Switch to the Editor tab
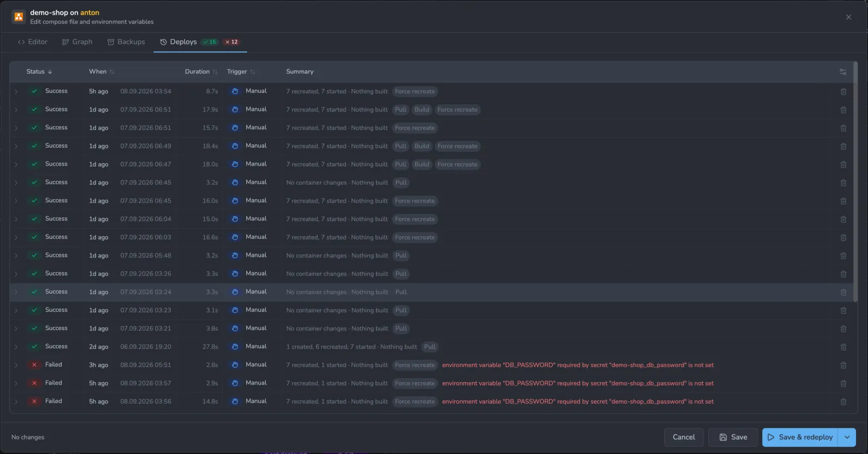Image resolution: width=868 pixels, height=454 pixels. [x=33, y=42]
